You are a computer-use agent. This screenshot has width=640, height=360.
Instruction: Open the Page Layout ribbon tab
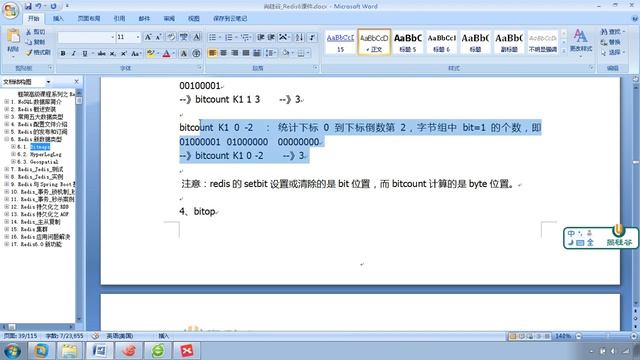point(89,18)
